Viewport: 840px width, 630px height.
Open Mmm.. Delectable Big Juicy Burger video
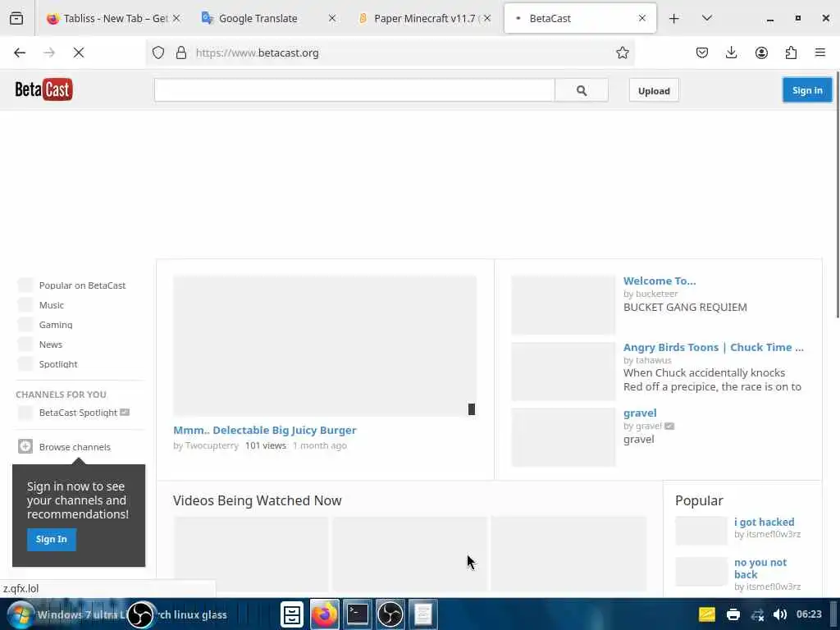(x=265, y=430)
